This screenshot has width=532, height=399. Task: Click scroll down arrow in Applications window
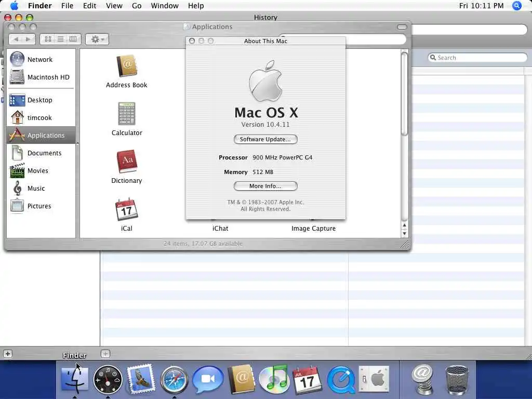tap(404, 234)
